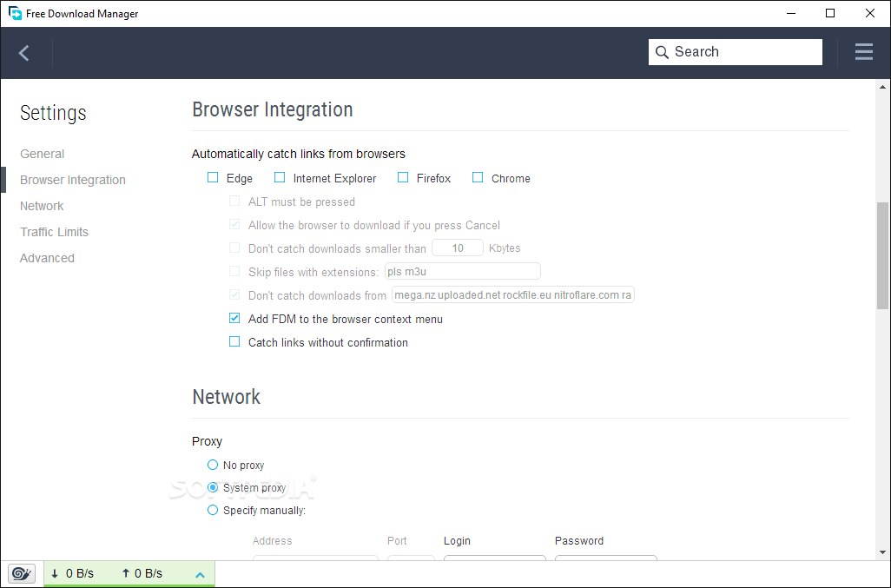Toggle Skip files with extensions checkbox

pos(234,271)
